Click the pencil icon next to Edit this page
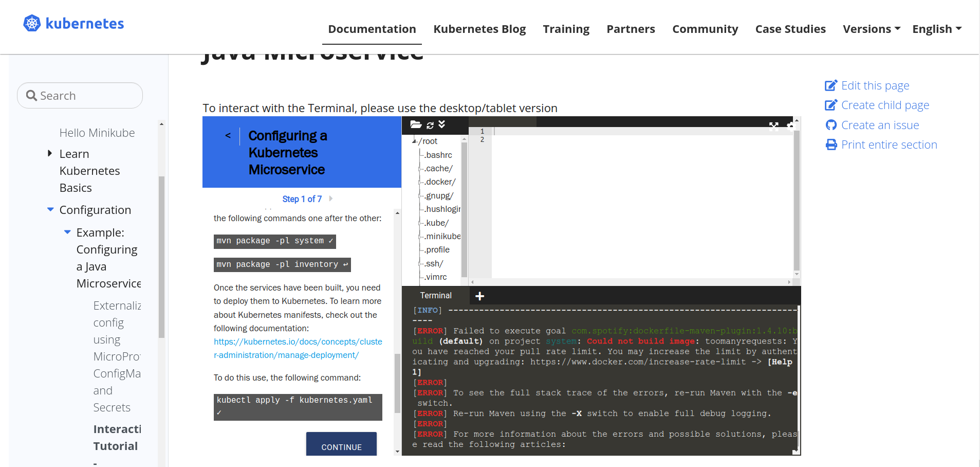 coord(830,85)
